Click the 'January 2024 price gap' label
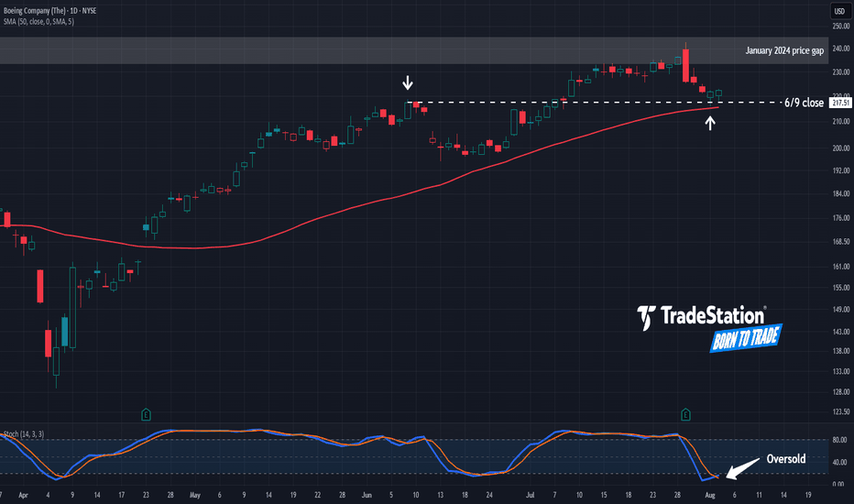 [x=784, y=50]
